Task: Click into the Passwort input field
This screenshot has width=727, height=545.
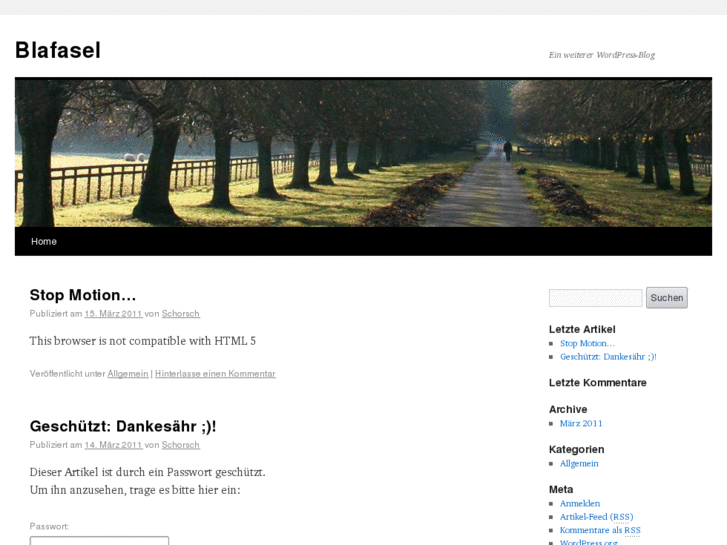Action: (99, 541)
